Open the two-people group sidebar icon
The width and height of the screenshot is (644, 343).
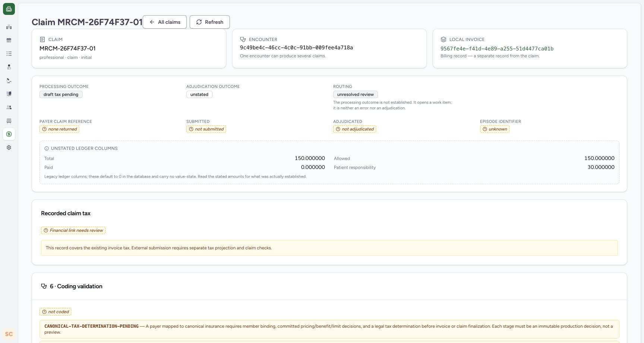pos(9,107)
